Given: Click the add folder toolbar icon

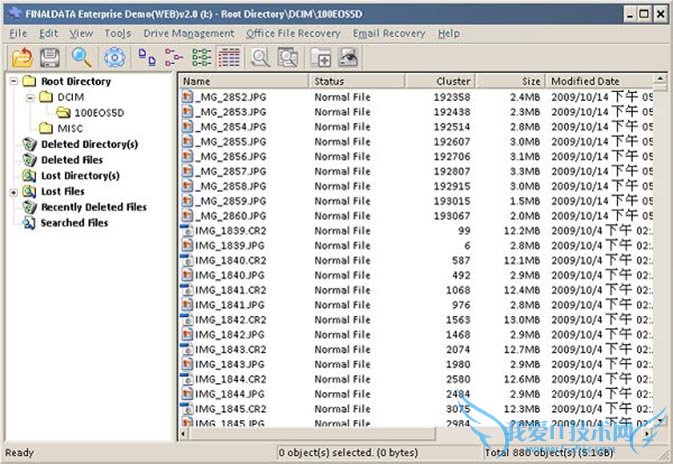Looking at the screenshot, I should [x=321, y=58].
